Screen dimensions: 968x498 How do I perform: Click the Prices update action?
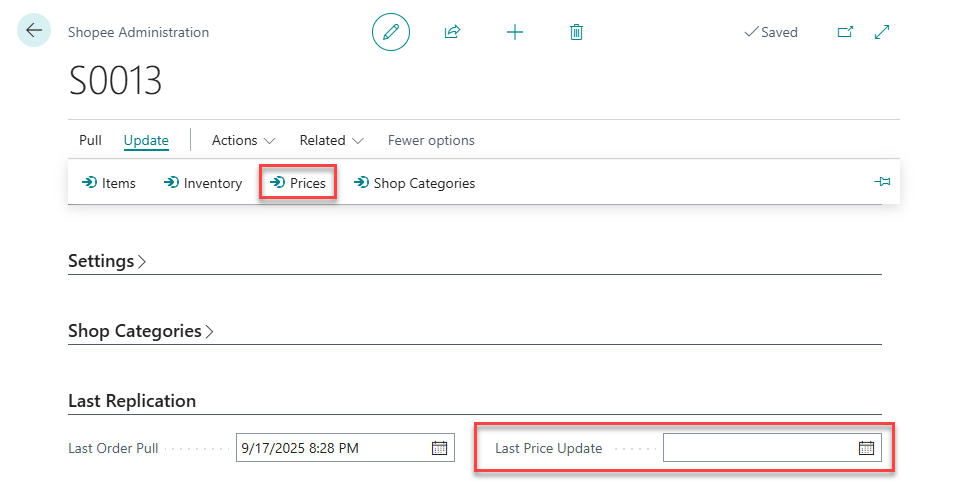pyautogui.click(x=298, y=183)
